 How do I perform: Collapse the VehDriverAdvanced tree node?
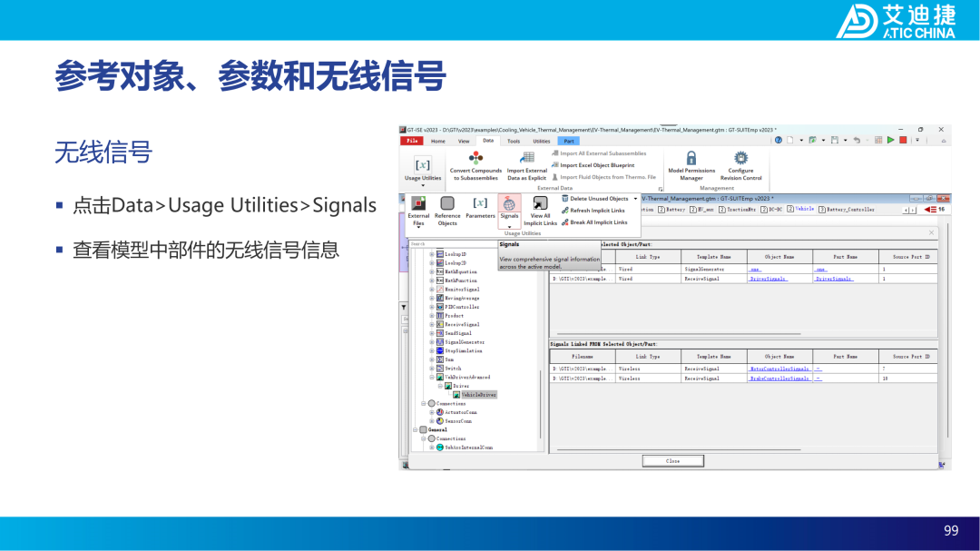432,377
